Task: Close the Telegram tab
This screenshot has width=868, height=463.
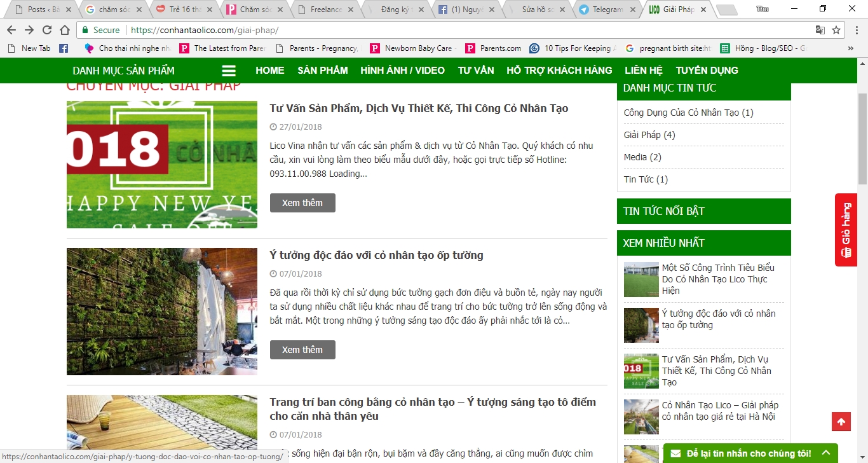Action: coord(632,10)
